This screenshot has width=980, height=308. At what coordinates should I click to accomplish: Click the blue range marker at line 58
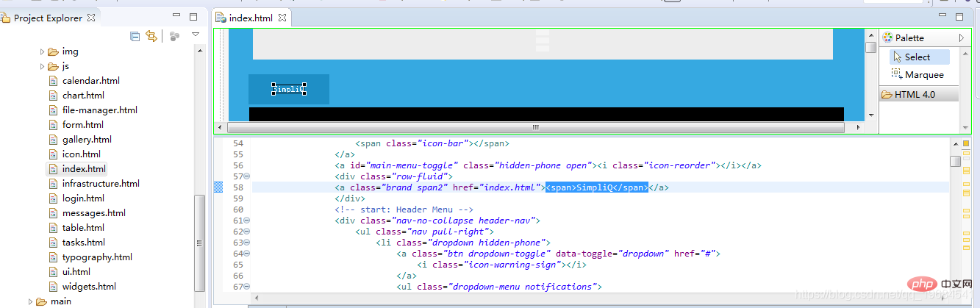point(218,187)
